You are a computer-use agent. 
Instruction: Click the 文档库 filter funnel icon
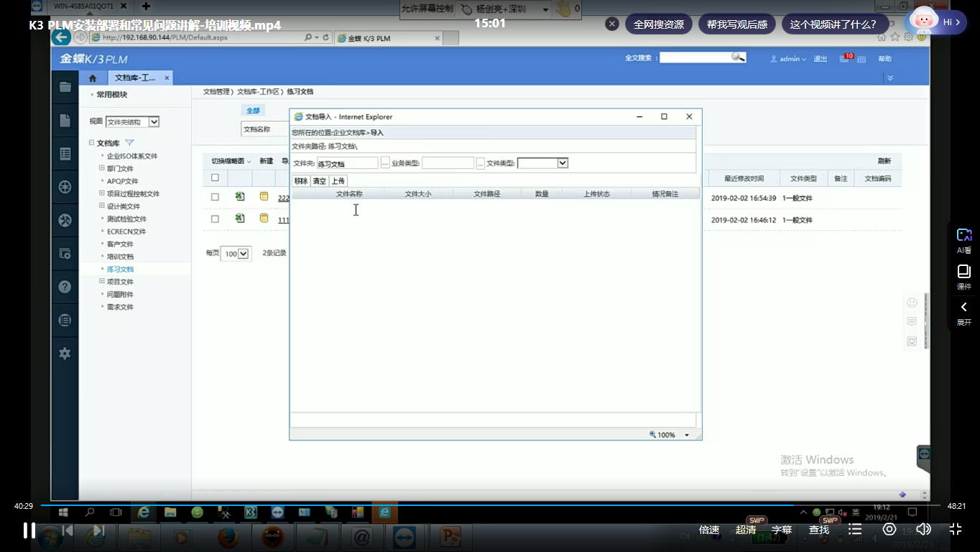tap(130, 143)
